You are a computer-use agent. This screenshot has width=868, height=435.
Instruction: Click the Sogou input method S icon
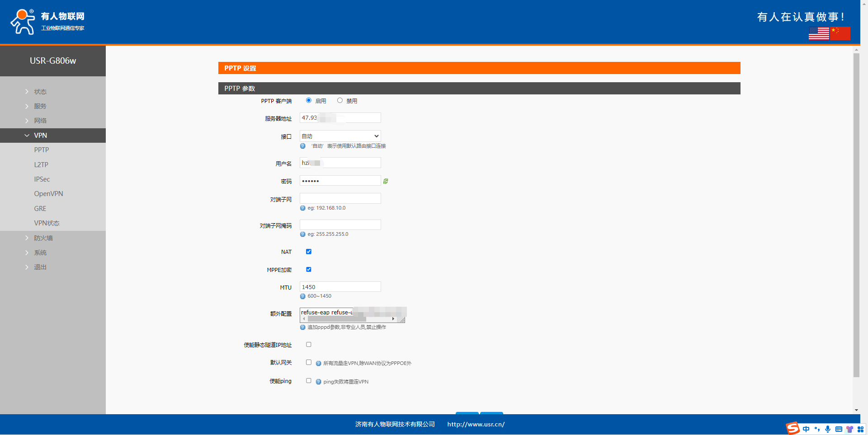click(x=793, y=428)
